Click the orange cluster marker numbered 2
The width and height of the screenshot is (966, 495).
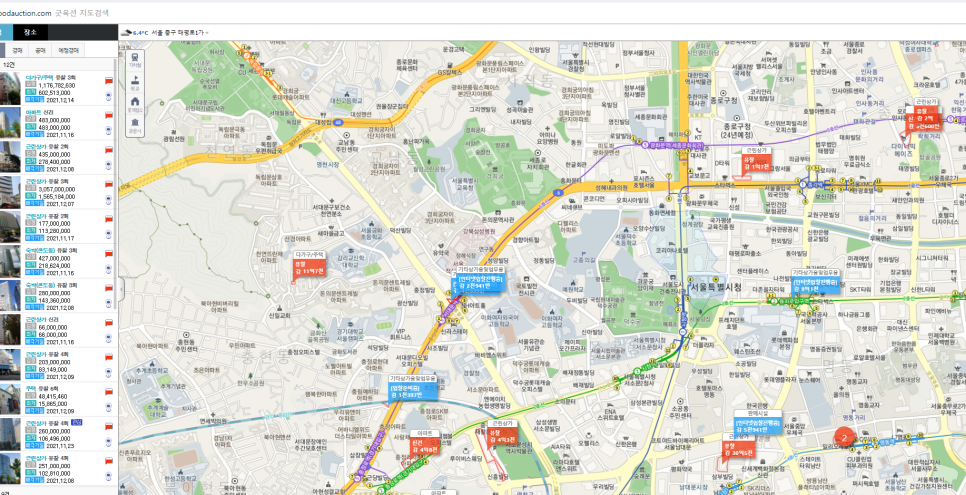click(844, 436)
